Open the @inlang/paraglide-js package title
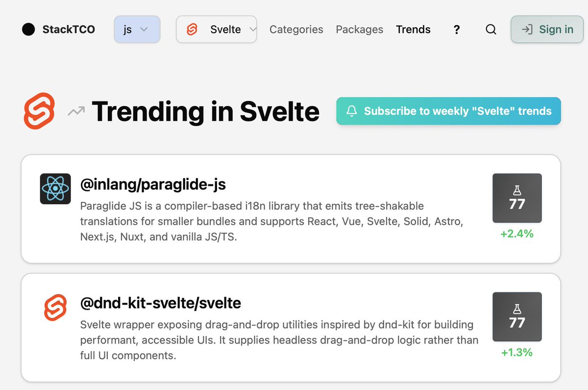This screenshot has height=390, width=588. (153, 184)
